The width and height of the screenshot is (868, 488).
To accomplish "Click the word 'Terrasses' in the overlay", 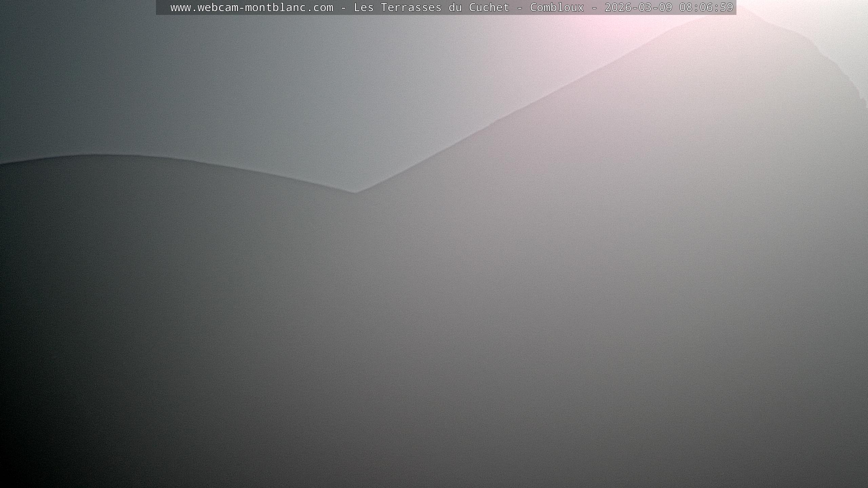I will 411,7.
